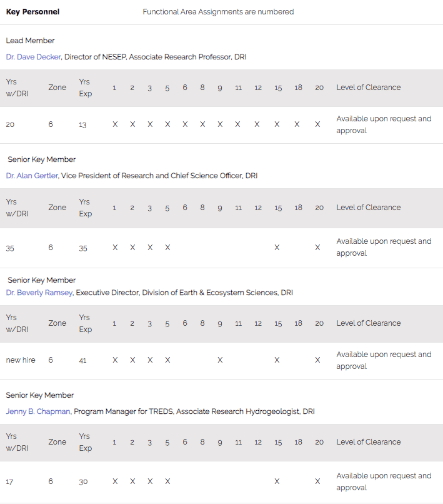Follow the Dr. Beverly Ramsey link

pyautogui.click(x=40, y=293)
